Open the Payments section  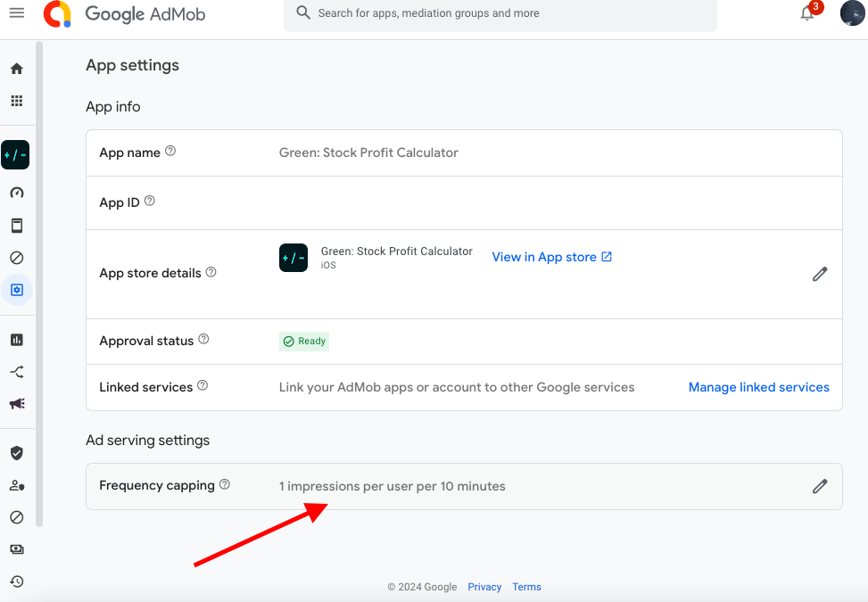pyautogui.click(x=16, y=548)
